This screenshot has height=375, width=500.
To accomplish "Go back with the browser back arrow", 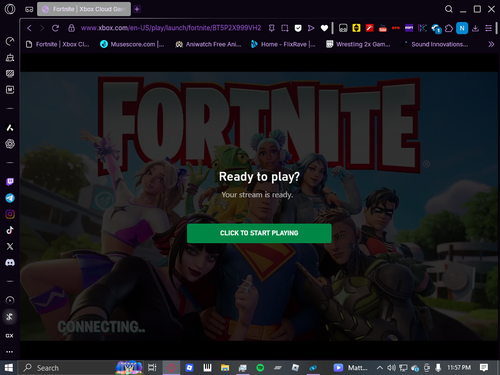I will tap(29, 28).
